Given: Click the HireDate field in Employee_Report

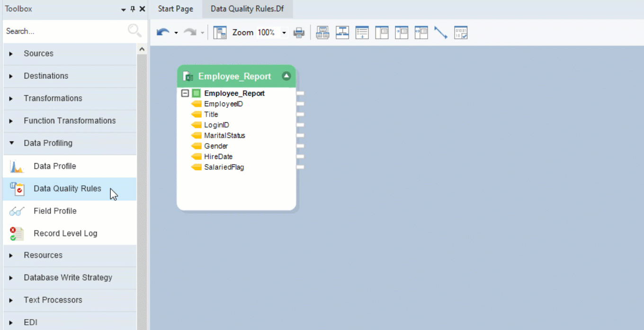Looking at the screenshot, I should pos(218,156).
